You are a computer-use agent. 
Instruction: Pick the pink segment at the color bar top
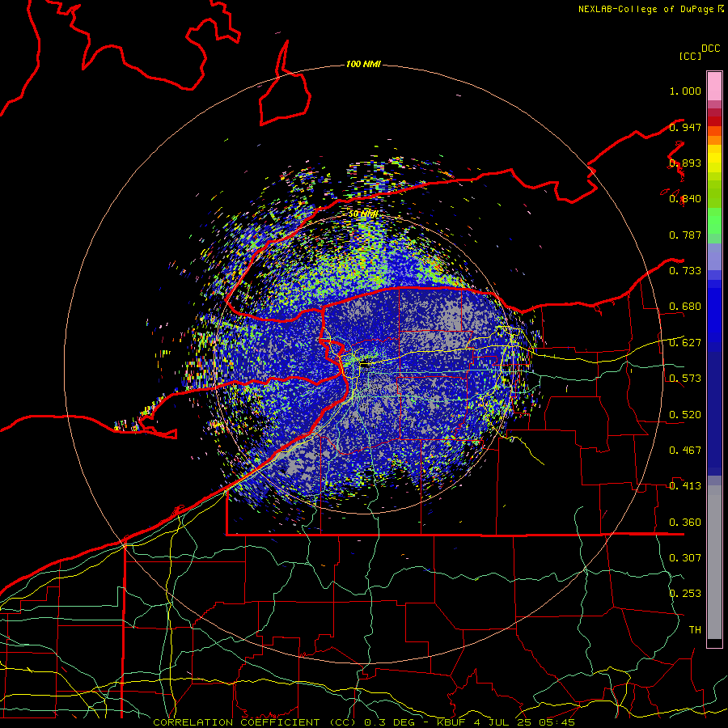(x=714, y=87)
